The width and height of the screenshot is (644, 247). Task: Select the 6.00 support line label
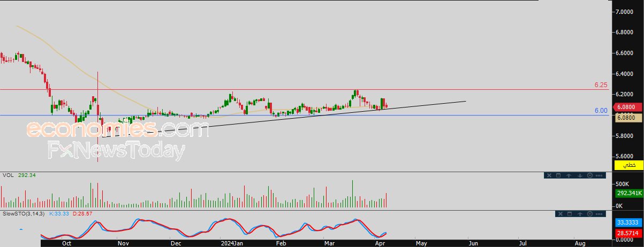click(601, 111)
